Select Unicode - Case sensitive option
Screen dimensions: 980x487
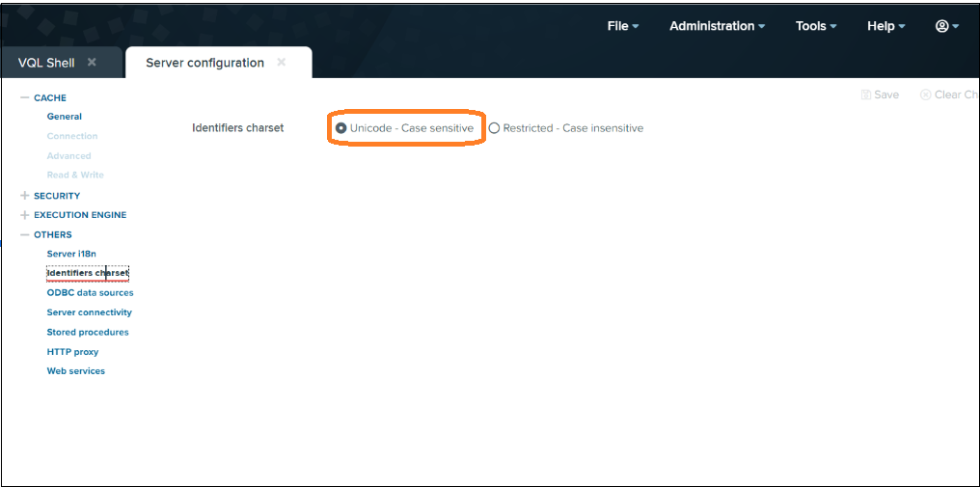click(x=341, y=128)
